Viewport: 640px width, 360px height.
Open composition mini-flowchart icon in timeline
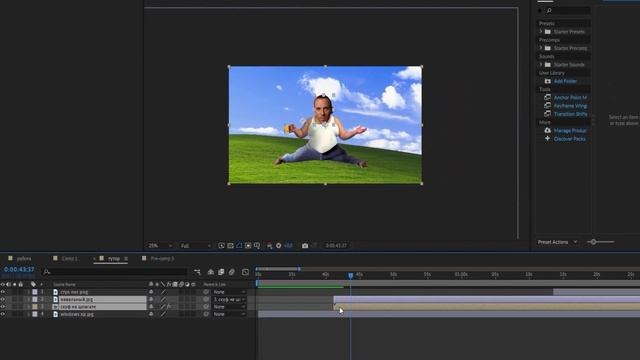pyautogui.click(x=198, y=272)
